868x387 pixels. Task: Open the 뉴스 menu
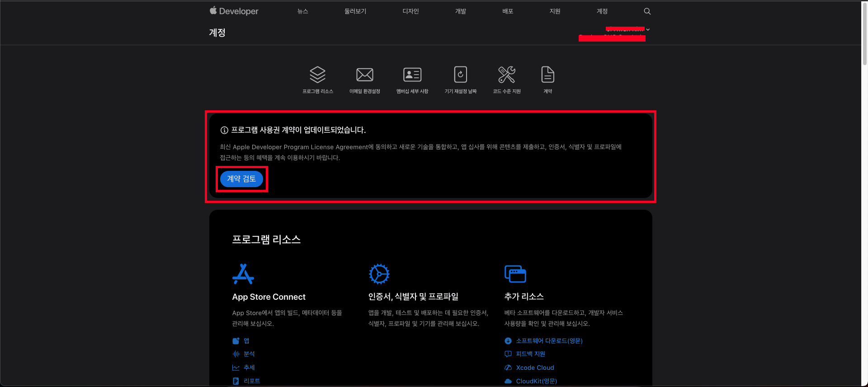302,11
